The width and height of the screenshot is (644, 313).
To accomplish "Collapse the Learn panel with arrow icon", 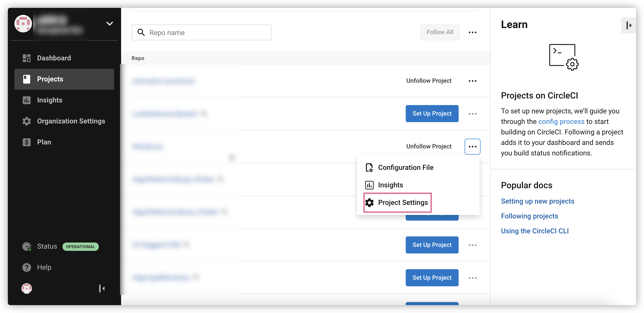I will 628,25.
